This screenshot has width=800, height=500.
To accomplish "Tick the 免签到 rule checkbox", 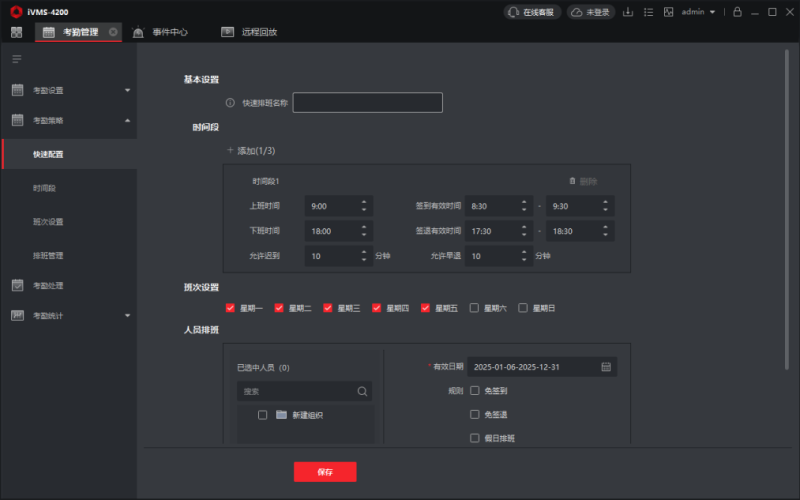I will [475, 391].
